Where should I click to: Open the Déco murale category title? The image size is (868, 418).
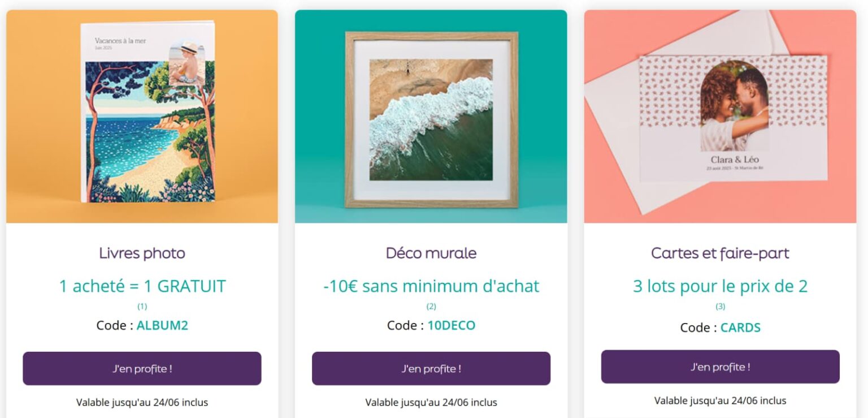431,253
